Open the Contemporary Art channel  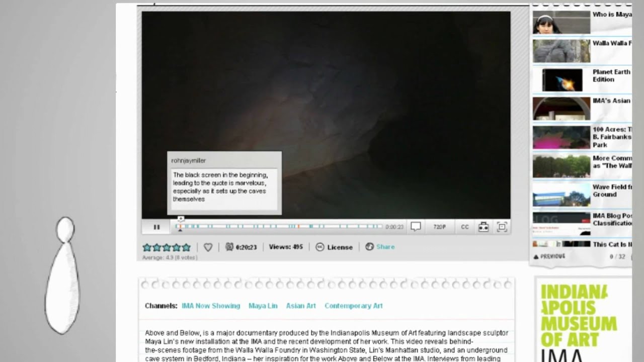(x=354, y=306)
